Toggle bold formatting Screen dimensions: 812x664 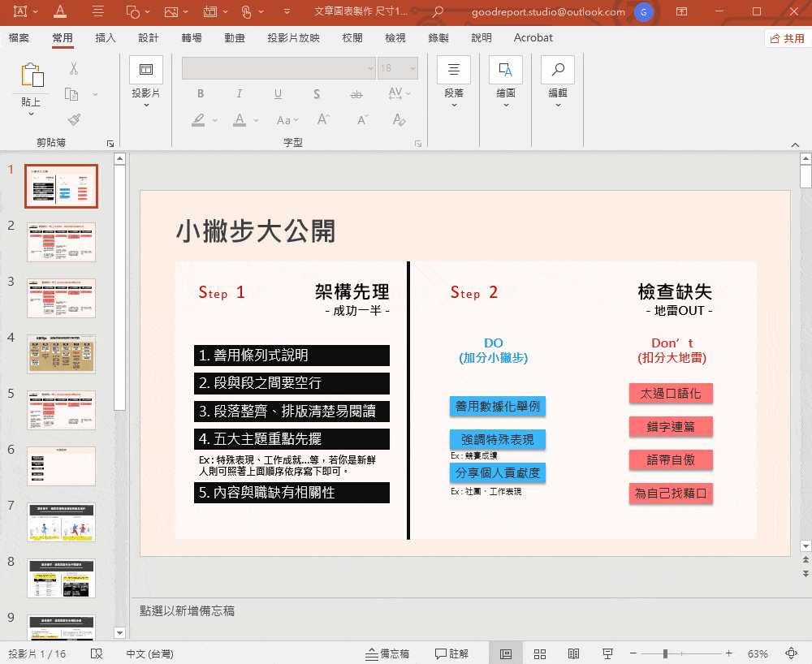pyautogui.click(x=200, y=93)
